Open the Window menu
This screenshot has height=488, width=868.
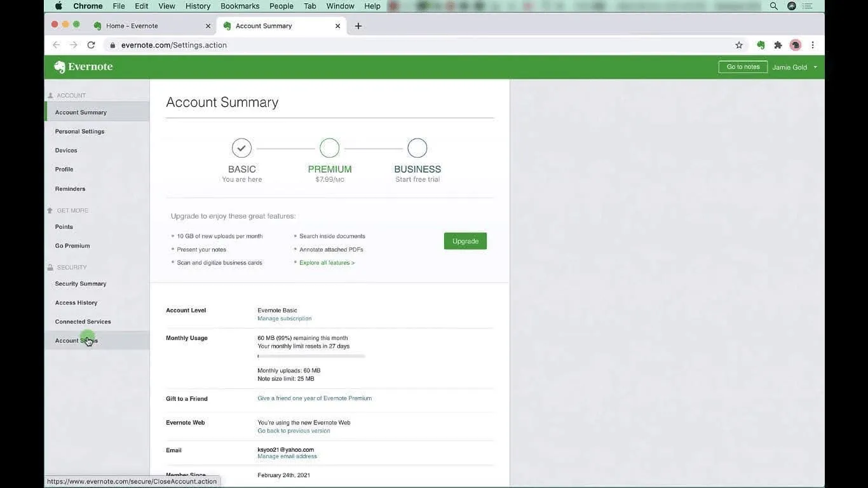click(340, 6)
